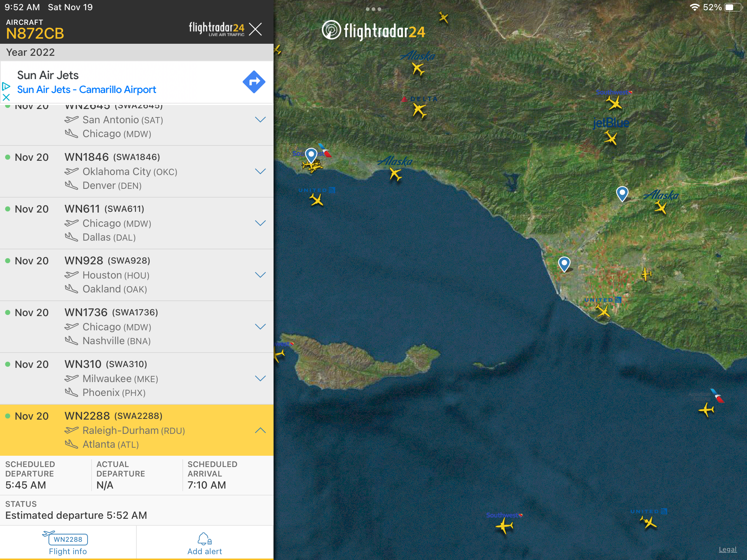
Task: Select the Southwest plane above jetBlue
Action: coord(615,103)
